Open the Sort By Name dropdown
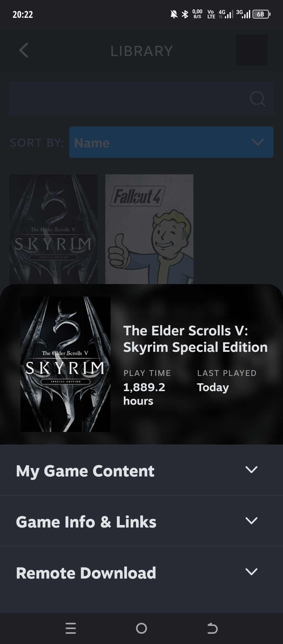The image size is (283, 644). 171,142
